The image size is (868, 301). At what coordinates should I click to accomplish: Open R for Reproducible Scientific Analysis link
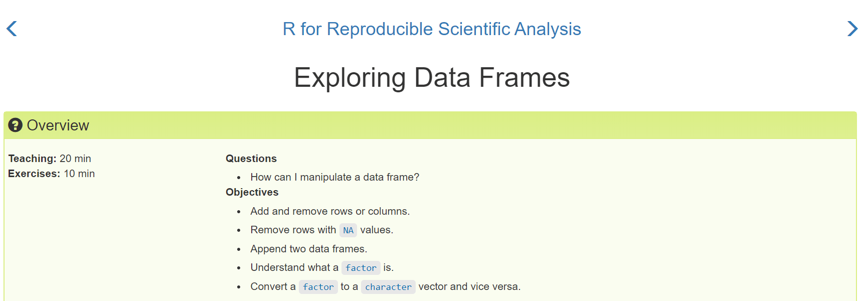(x=432, y=29)
